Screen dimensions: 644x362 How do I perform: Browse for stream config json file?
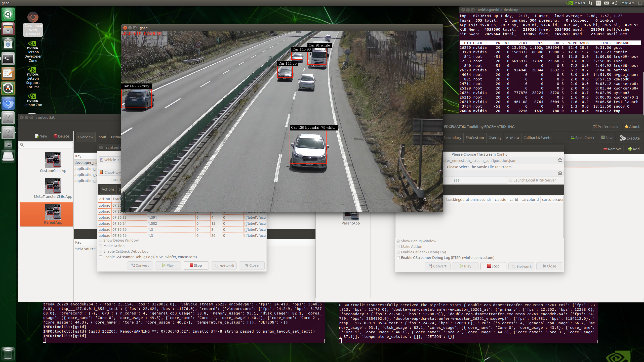(x=560, y=160)
